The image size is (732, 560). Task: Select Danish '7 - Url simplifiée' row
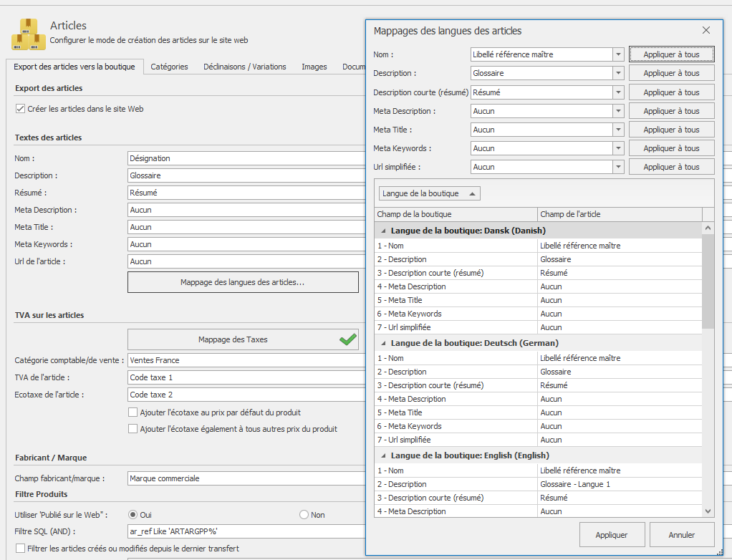tap(539, 327)
